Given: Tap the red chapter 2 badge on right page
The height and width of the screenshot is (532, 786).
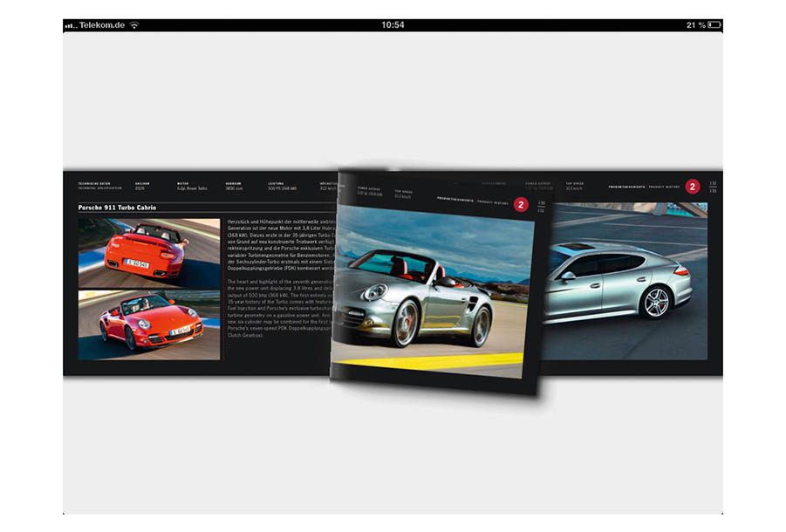Looking at the screenshot, I should [693, 187].
